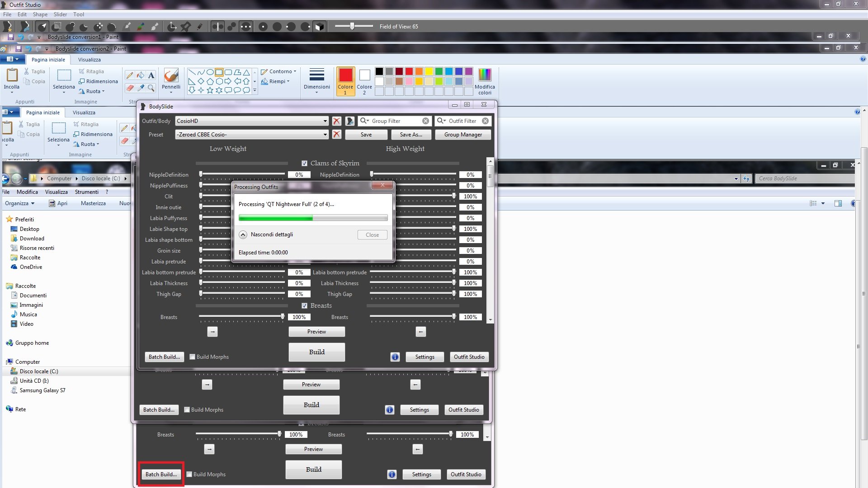
Task: Select the Pencil tool in Paint ribbon
Action: (130, 75)
